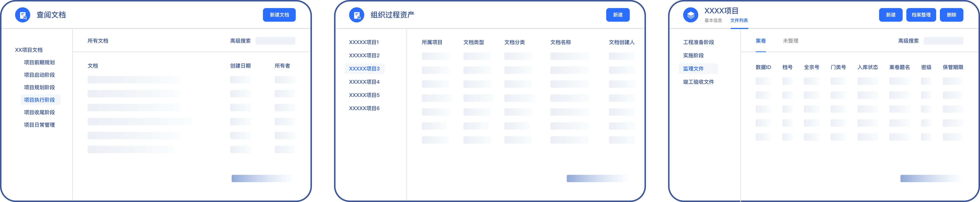The image size is (980, 202).
Task: Click the 新建文档 button
Action: tap(279, 15)
